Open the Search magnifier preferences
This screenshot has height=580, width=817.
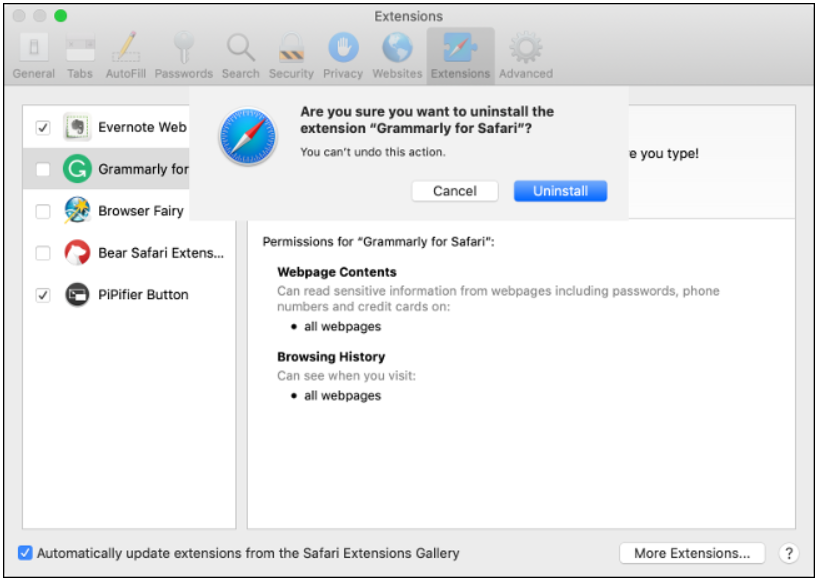(x=240, y=55)
